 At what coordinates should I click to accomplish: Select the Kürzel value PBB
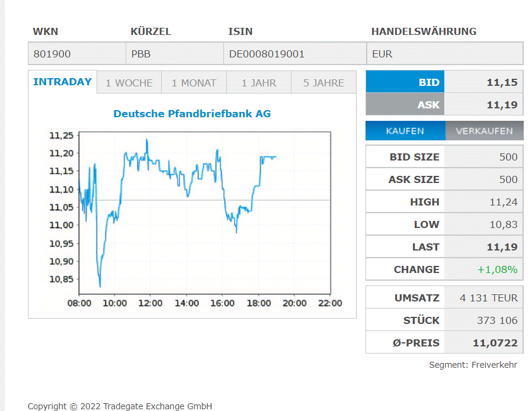point(141,54)
